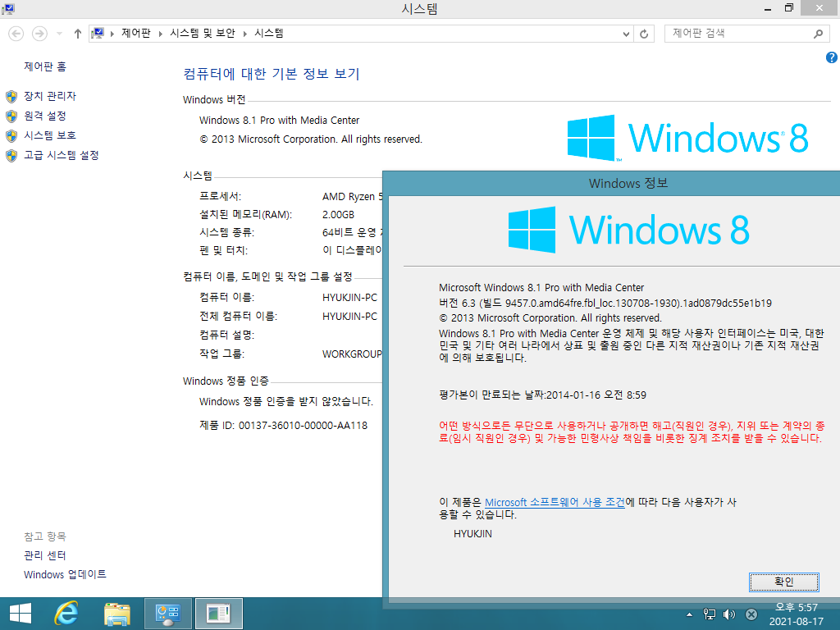Open 관리 센터 link
Image resolution: width=840 pixels, height=630 pixels.
pyautogui.click(x=45, y=555)
